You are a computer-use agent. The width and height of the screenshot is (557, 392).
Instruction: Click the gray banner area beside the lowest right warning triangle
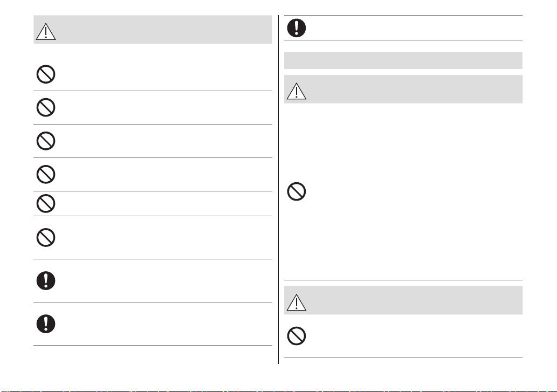click(415, 300)
